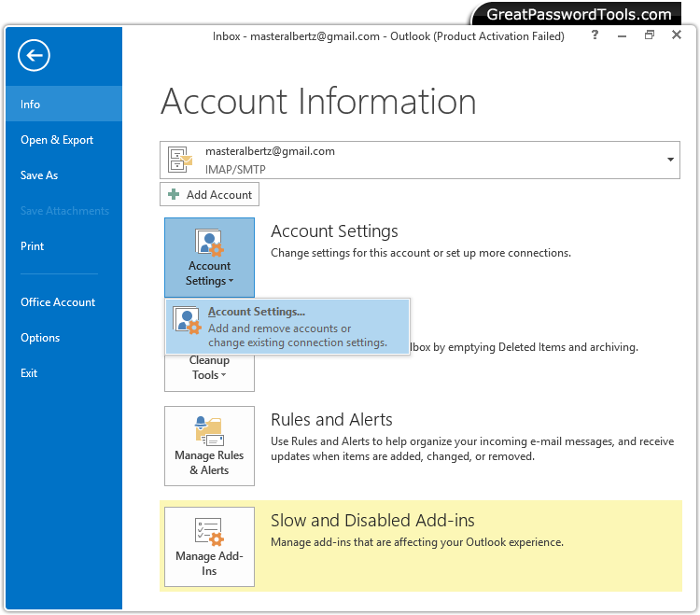
Task: Open the Info tab
Action: click(x=63, y=104)
